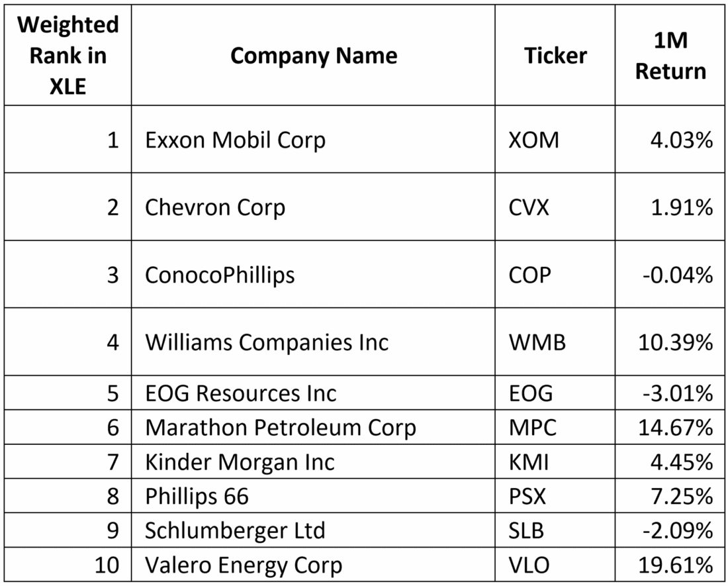Click the Company Name column header

314,56
